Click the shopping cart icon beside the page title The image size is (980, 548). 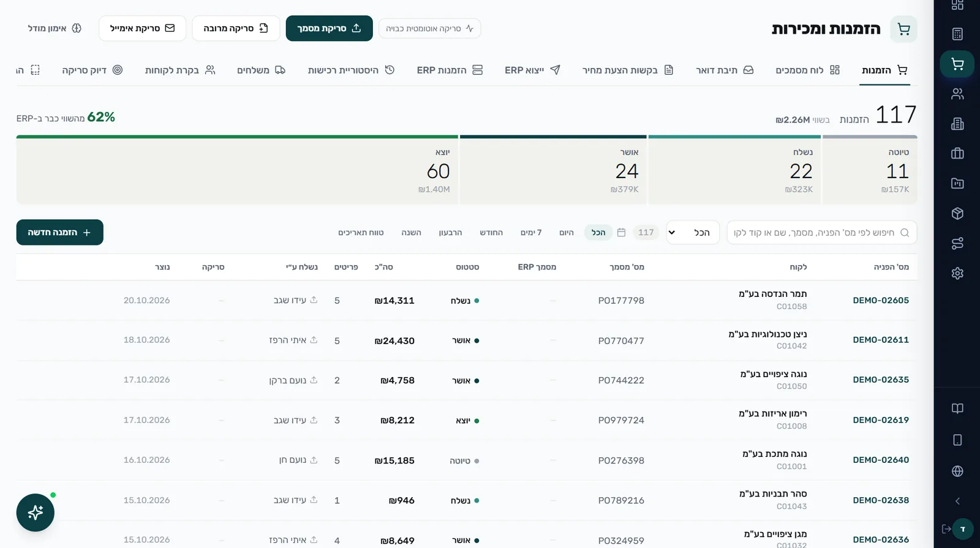tap(903, 29)
